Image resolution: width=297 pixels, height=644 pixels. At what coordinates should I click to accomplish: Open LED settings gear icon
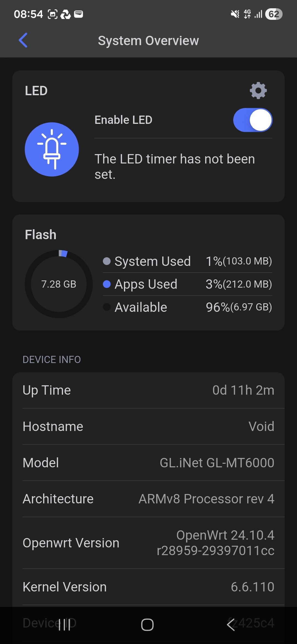pyautogui.click(x=258, y=91)
